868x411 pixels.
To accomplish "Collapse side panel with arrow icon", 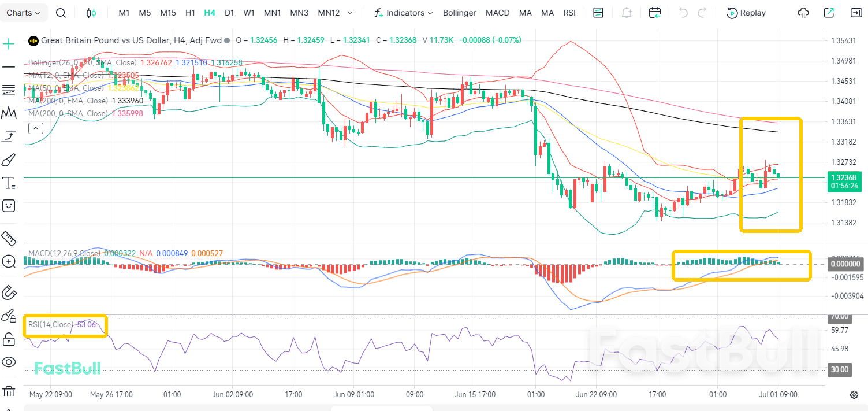I will click(855, 13).
